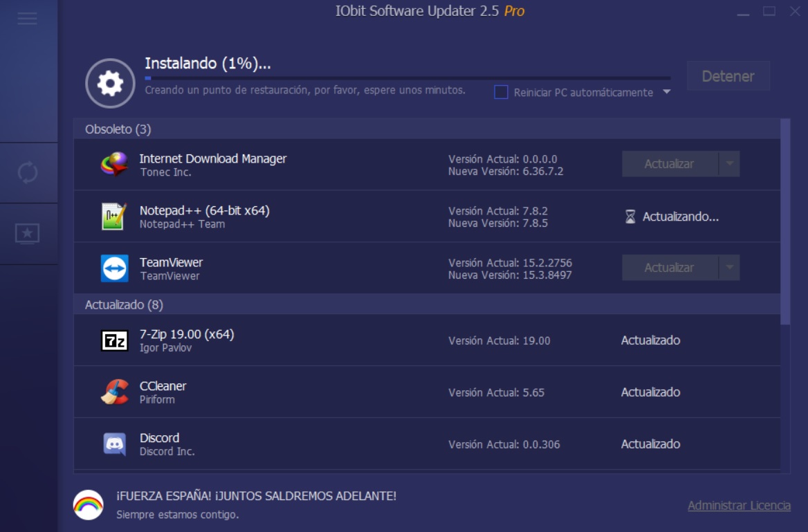Click the TeamViewer app icon
Image resolution: width=808 pixels, height=532 pixels.
coord(114,268)
